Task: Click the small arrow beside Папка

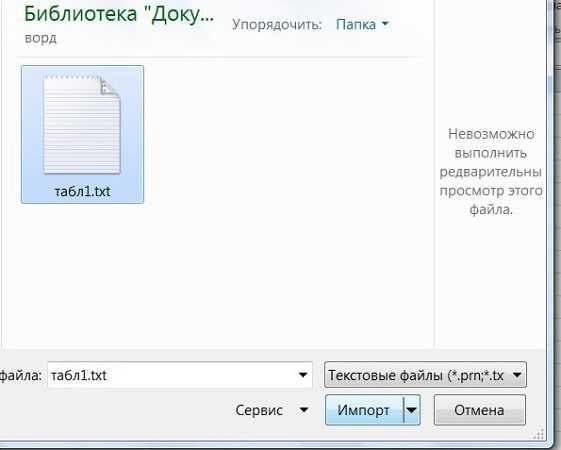Action: (385, 24)
